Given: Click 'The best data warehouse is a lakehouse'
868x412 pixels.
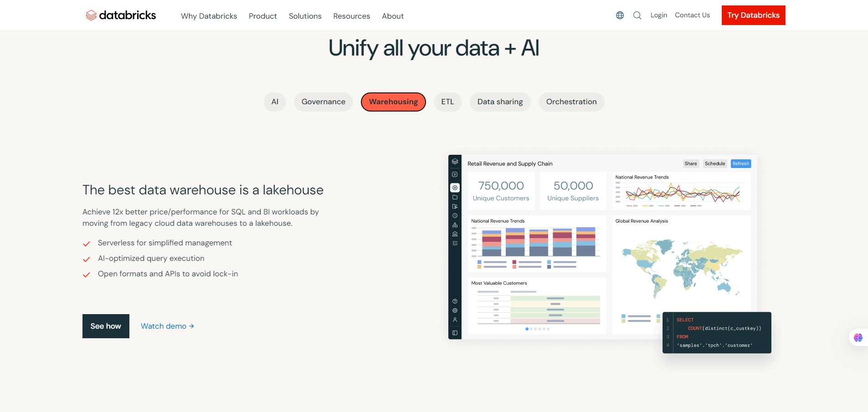Looking at the screenshot, I should [203, 190].
